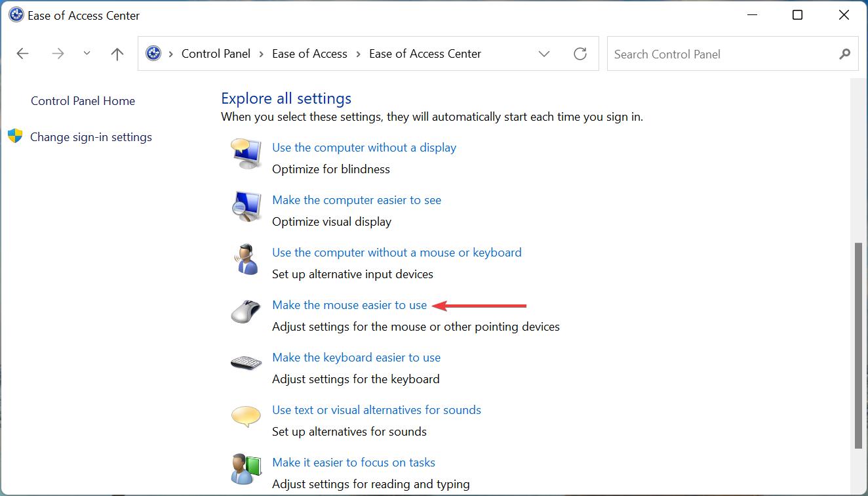Click Control Panel Home
The width and height of the screenshot is (868, 496).
pyautogui.click(x=83, y=100)
